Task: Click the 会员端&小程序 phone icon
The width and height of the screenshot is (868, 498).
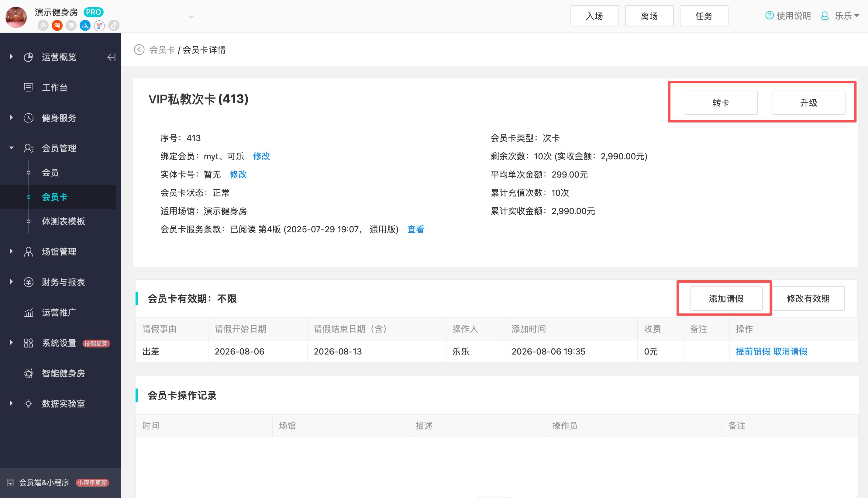Action: pos(11,482)
